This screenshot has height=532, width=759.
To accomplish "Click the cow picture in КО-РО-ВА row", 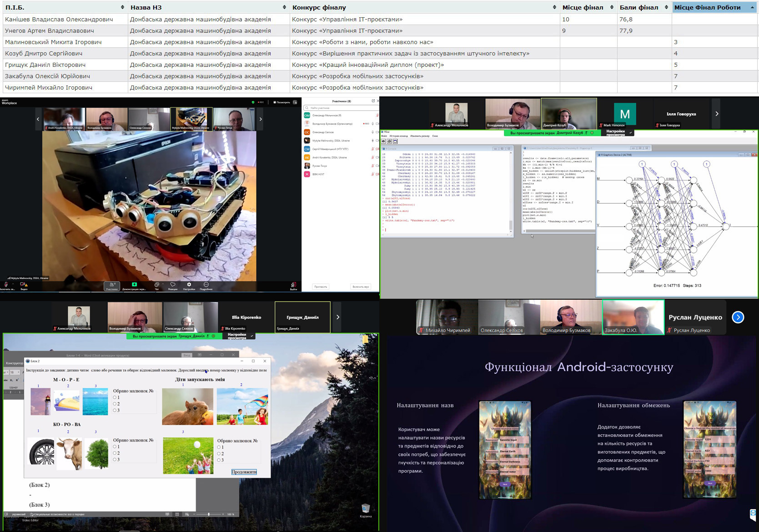I will click(x=70, y=453).
